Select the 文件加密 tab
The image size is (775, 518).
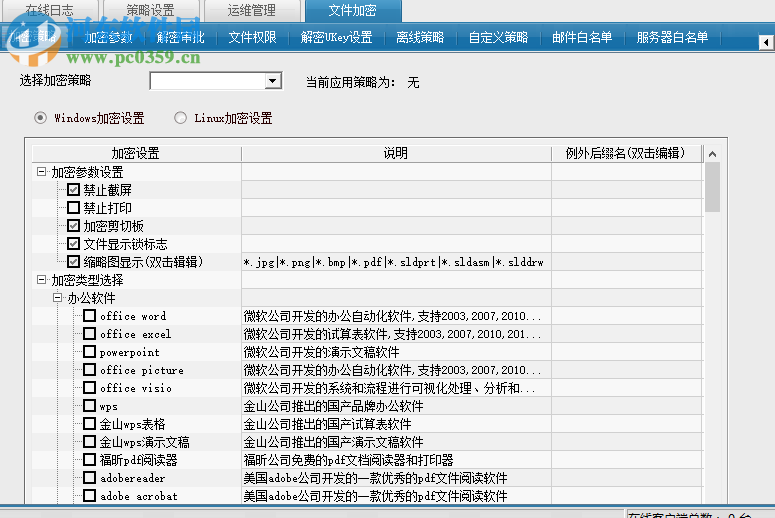(353, 10)
